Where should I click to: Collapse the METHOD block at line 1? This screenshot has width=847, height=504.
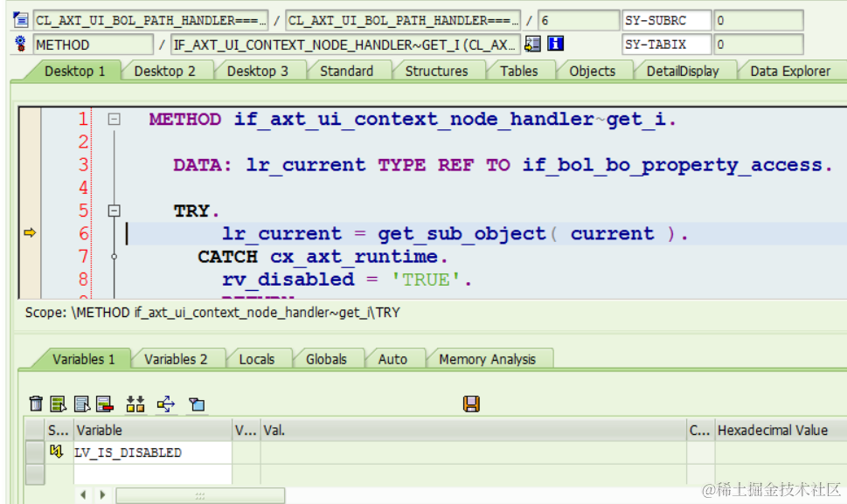114,119
